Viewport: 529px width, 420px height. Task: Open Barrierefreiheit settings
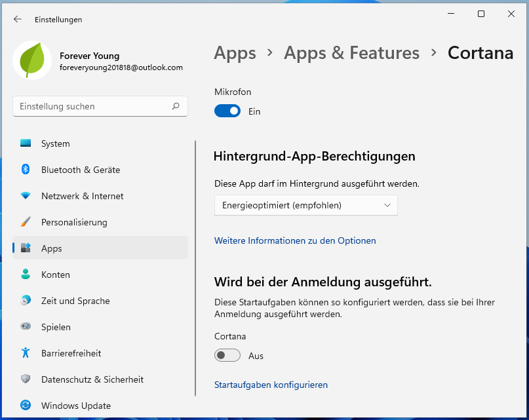[100, 353]
